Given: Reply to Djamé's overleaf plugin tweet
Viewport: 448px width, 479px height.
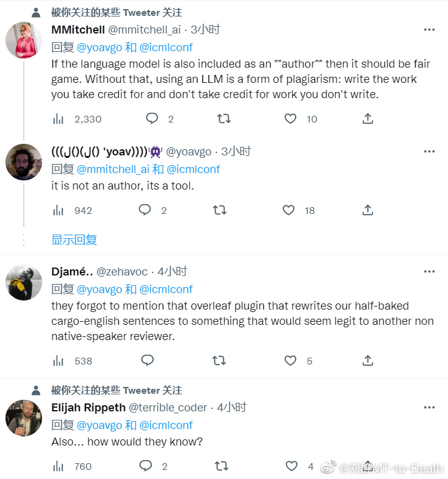Looking at the screenshot, I should tap(147, 361).
